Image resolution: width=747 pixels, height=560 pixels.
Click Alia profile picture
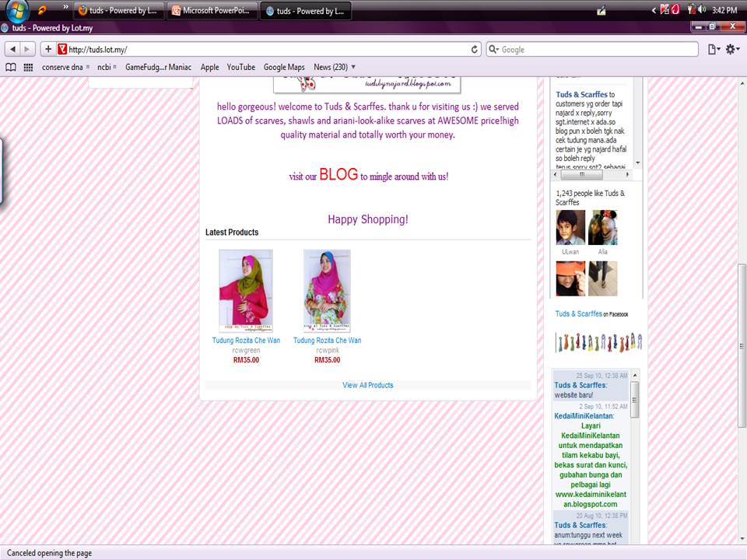[x=602, y=228]
